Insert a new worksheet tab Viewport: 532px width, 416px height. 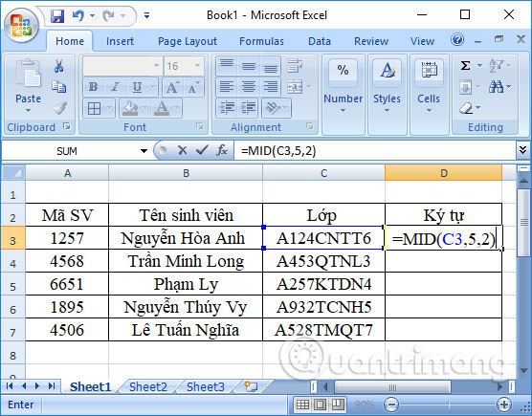click(x=251, y=386)
